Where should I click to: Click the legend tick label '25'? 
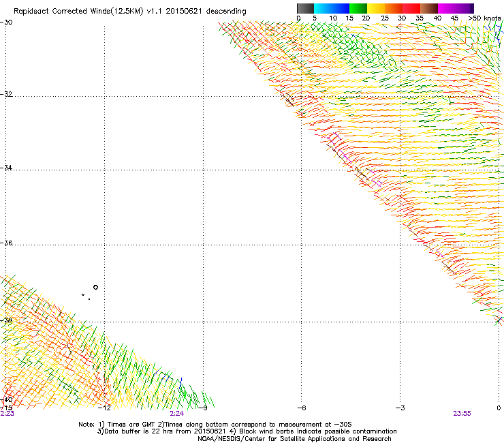[385, 18]
